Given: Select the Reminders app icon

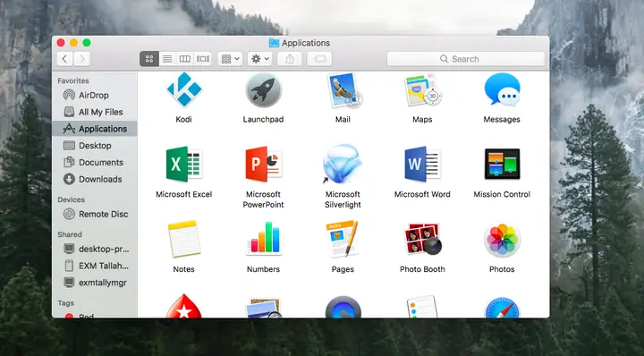Looking at the screenshot, I should tap(422, 307).
